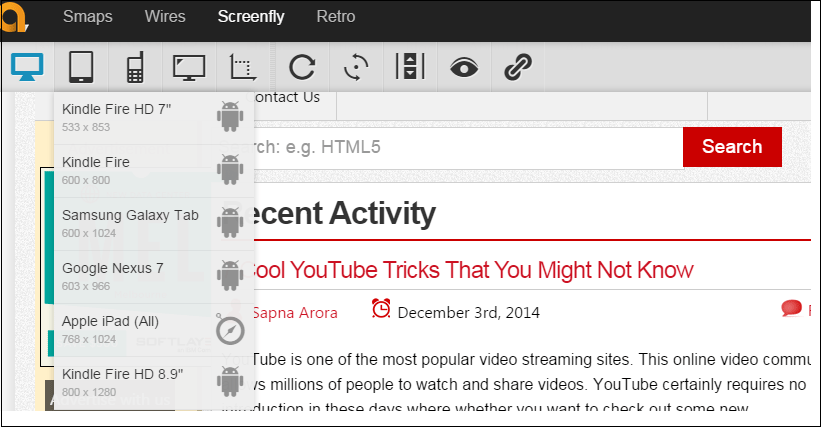The image size is (828, 440).
Task: Focus the search field with HTML5 placeholder
Action: pyautogui.click(x=467, y=147)
